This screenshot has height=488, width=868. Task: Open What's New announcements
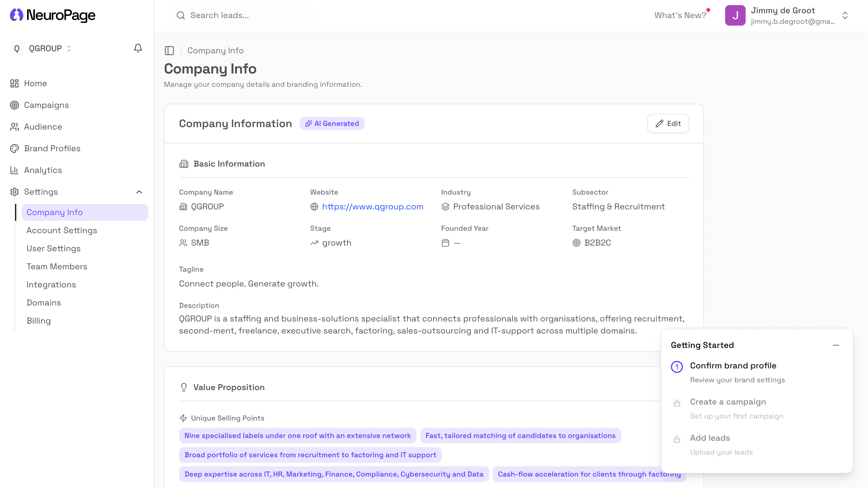[681, 15]
